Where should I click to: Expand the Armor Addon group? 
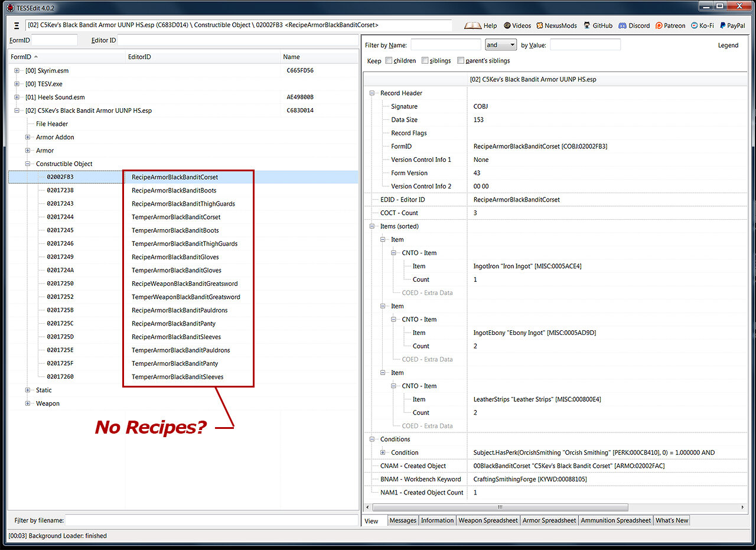[x=28, y=137]
